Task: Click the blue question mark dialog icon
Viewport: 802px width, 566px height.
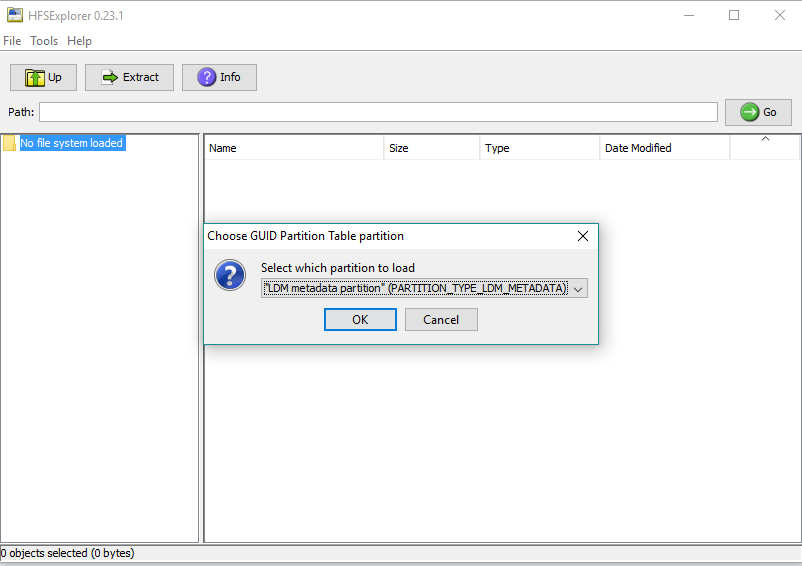Action: 230,275
